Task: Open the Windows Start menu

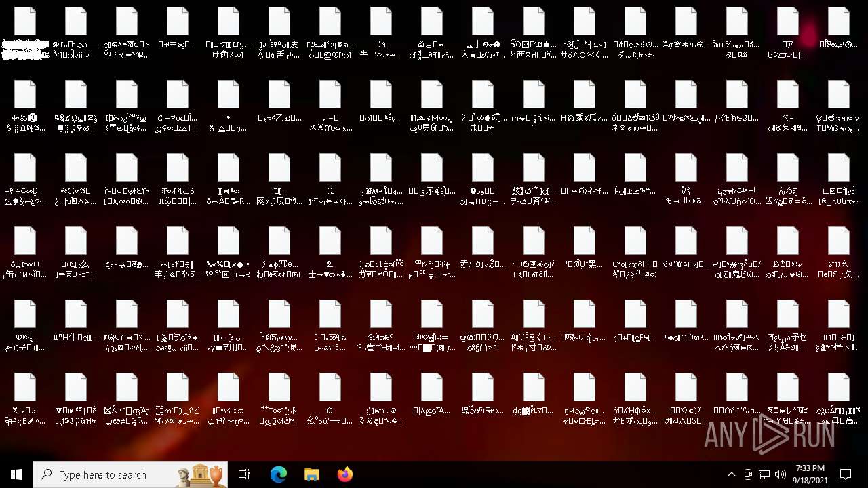Action: point(16,474)
